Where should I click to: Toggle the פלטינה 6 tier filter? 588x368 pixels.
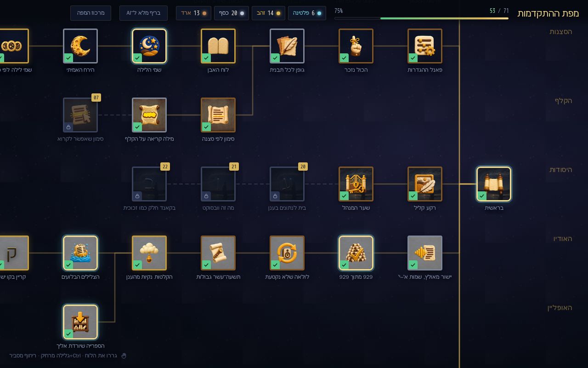(307, 13)
